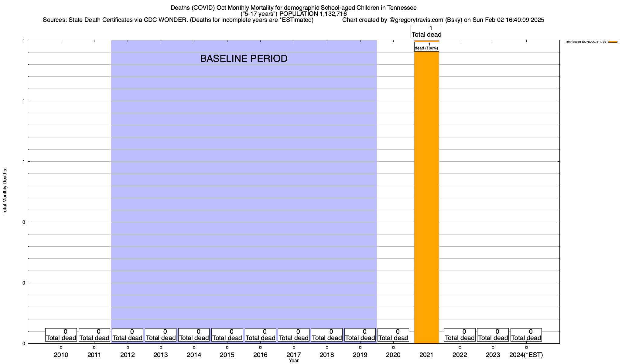
Task: Click the 2024(*EST) axis label
Action: point(526,355)
